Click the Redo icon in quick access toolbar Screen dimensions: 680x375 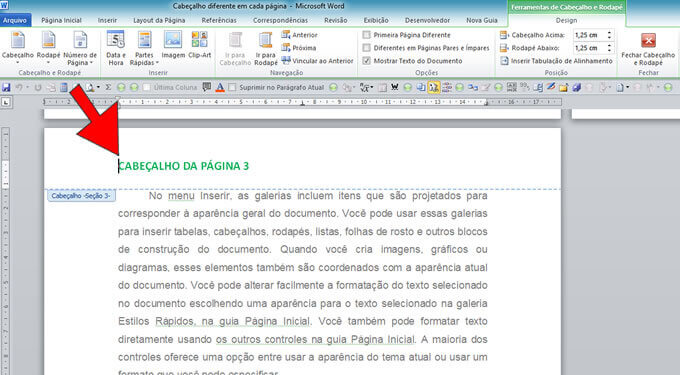pos(38,88)
